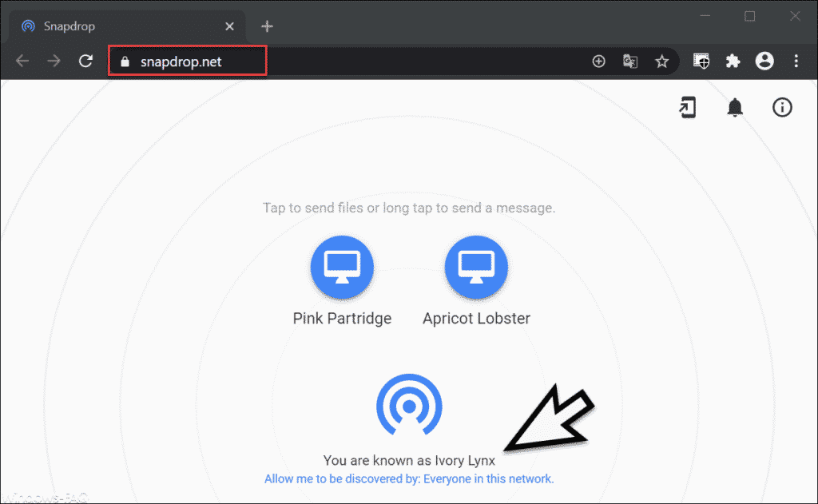The image size is (818, 504).
Task: Open the translate page icon
Action: pyautogui.click(x=630, y=62)
